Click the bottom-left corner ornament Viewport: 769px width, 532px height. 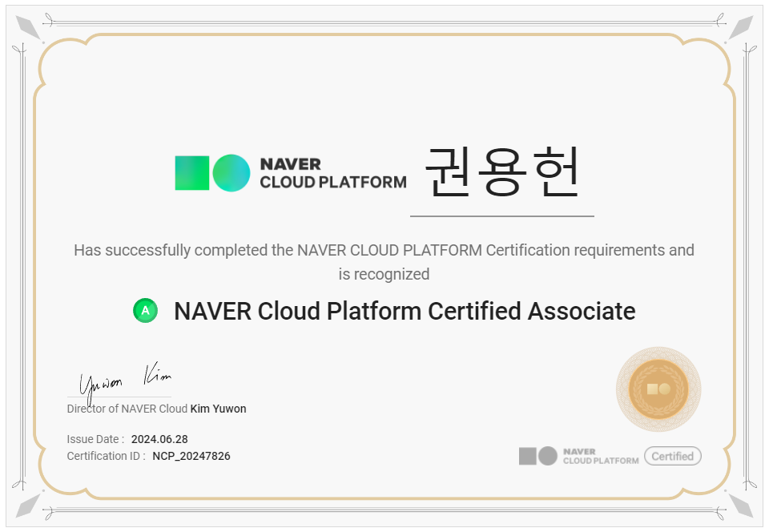pos(29,506)
